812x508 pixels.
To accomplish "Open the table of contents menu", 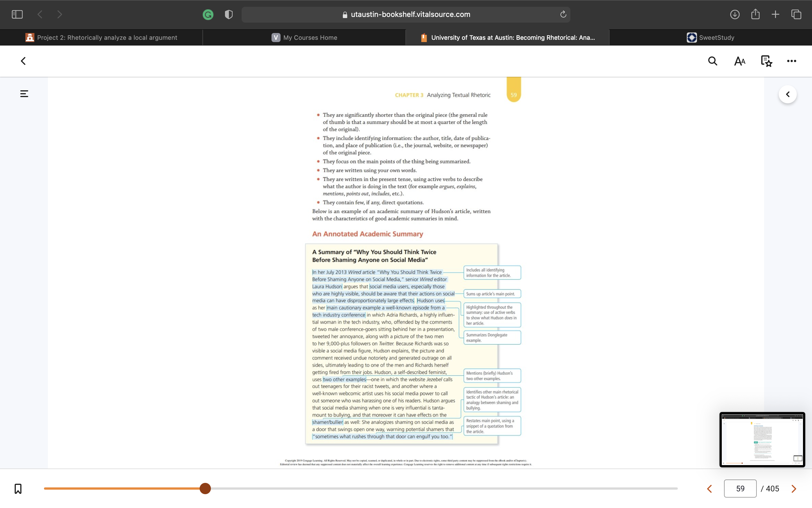I will coord(24,94).
